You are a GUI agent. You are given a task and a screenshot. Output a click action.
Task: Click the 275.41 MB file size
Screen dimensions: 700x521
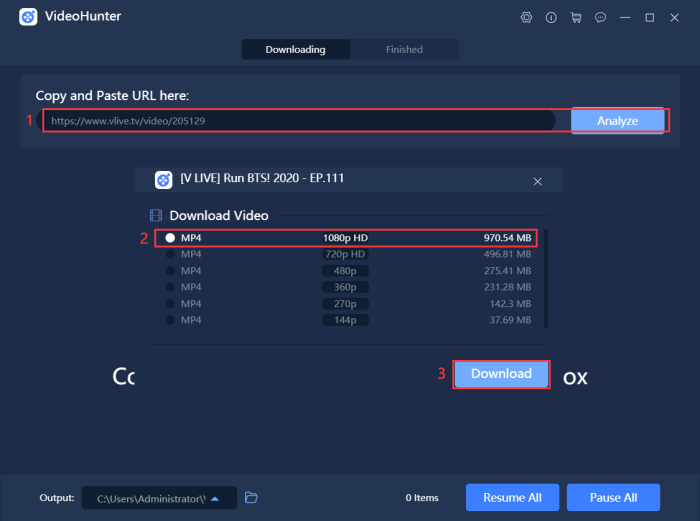point(508,271)
